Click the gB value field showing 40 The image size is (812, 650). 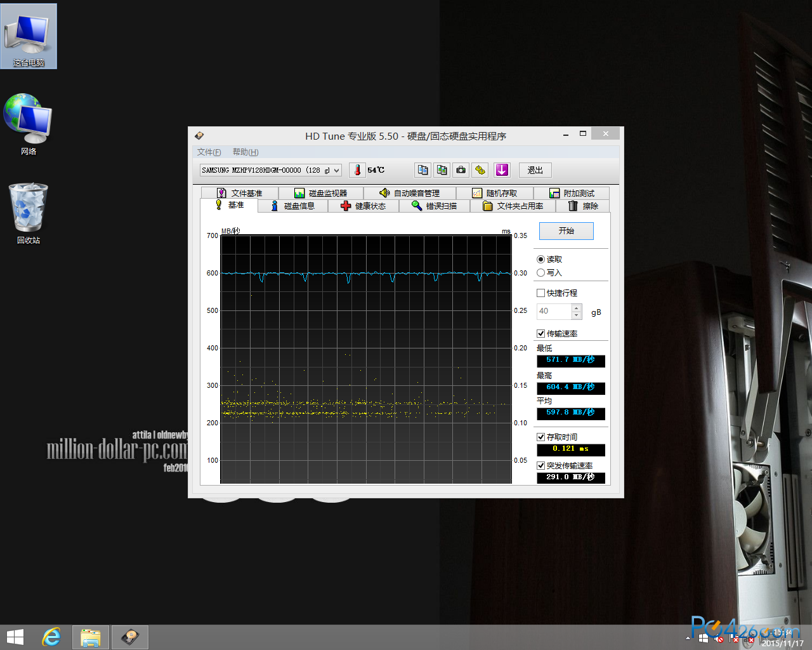554,311
